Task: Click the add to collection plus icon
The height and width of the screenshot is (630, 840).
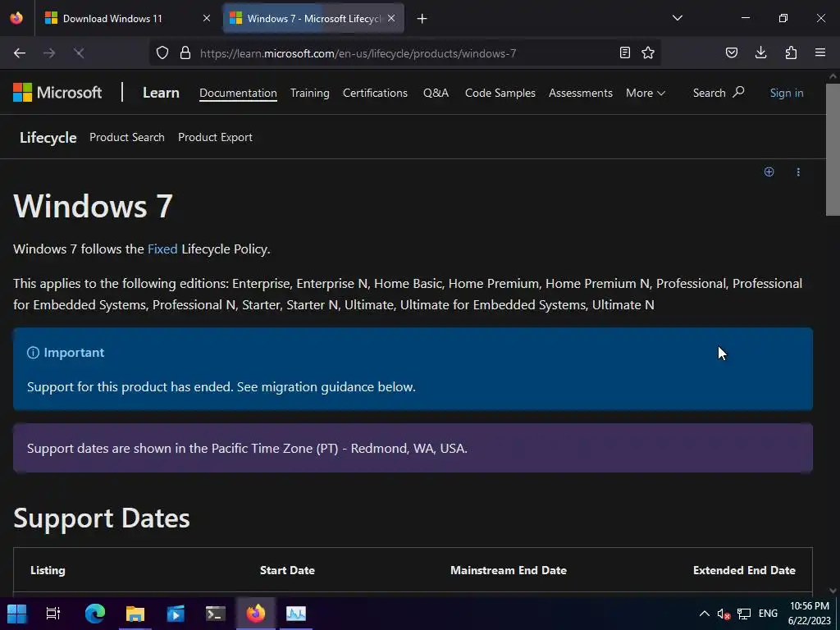Action: click(769, 171)
